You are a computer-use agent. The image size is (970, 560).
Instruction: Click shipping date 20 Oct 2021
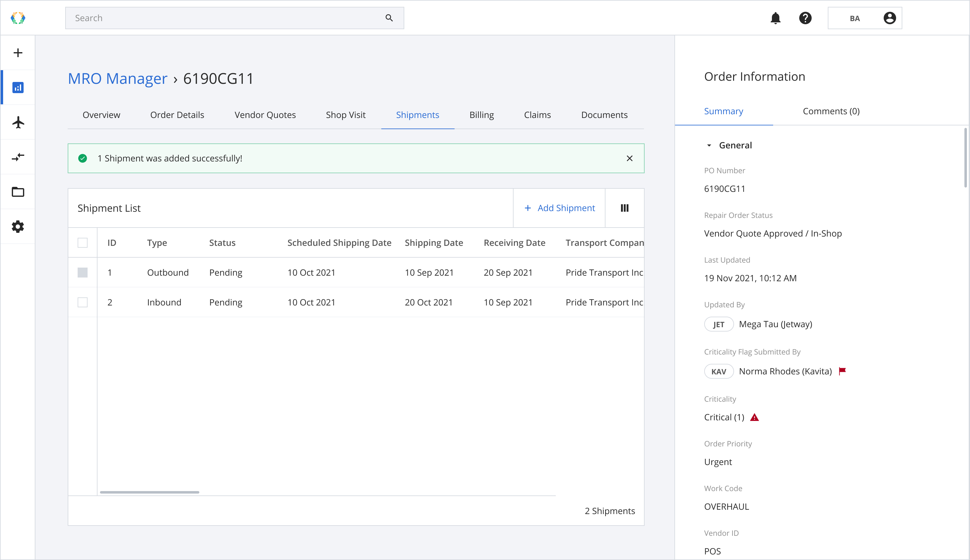(428, 302)
